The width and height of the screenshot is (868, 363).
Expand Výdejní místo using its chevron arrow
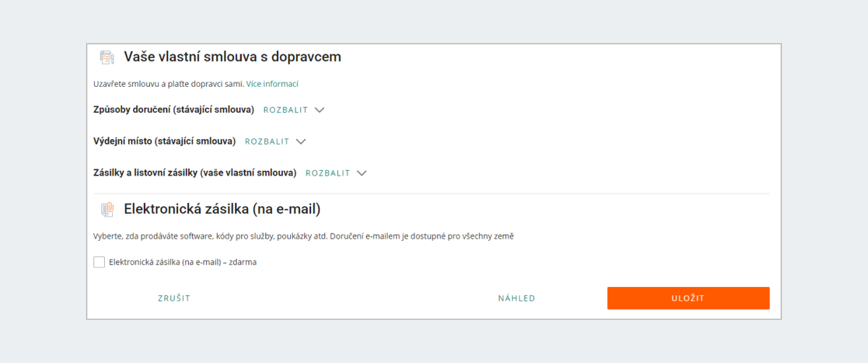tap(301, 142)
